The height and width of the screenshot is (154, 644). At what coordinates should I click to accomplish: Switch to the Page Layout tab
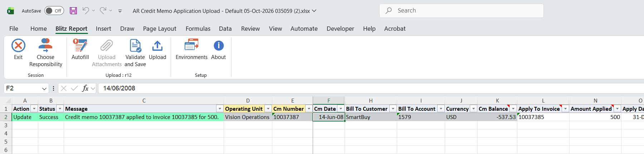160,29
